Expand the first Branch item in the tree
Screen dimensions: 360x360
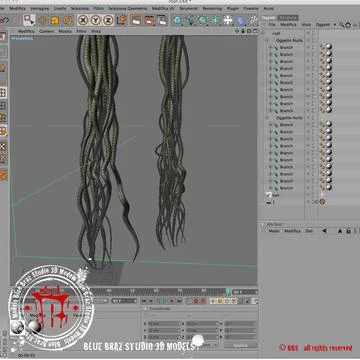(x=271, y=47)
